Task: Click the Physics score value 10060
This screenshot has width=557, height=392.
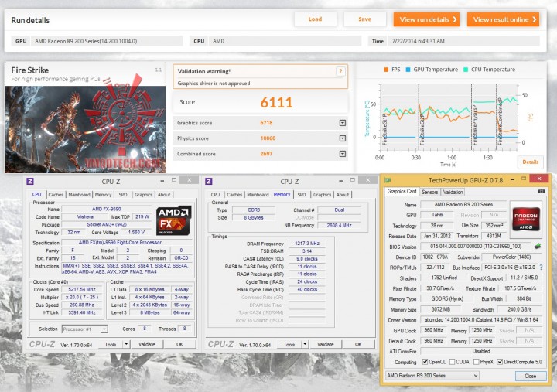Action: (x=268, y=138)
